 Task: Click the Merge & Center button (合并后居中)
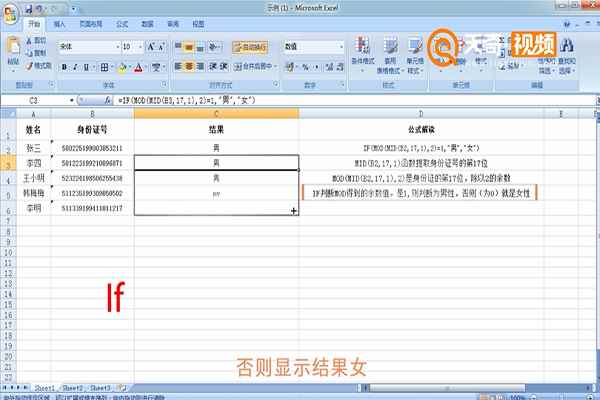pyautogui.click(x=253, y=67)
